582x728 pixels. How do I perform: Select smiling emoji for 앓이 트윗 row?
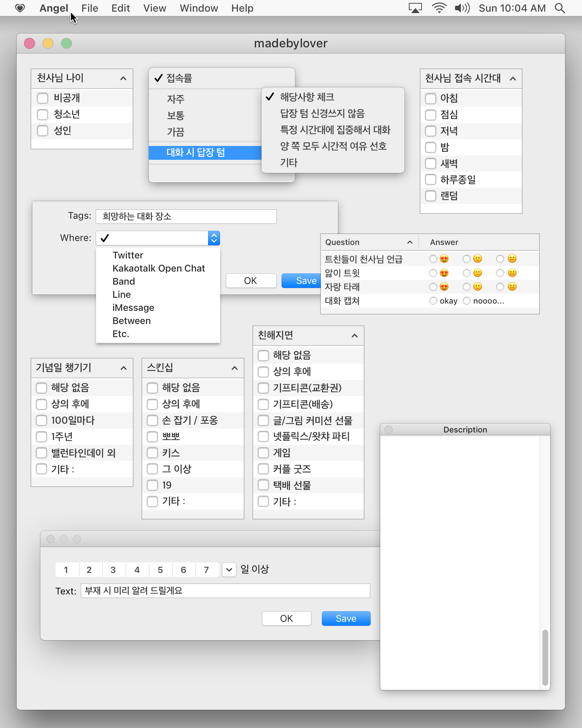click(467, 273)
